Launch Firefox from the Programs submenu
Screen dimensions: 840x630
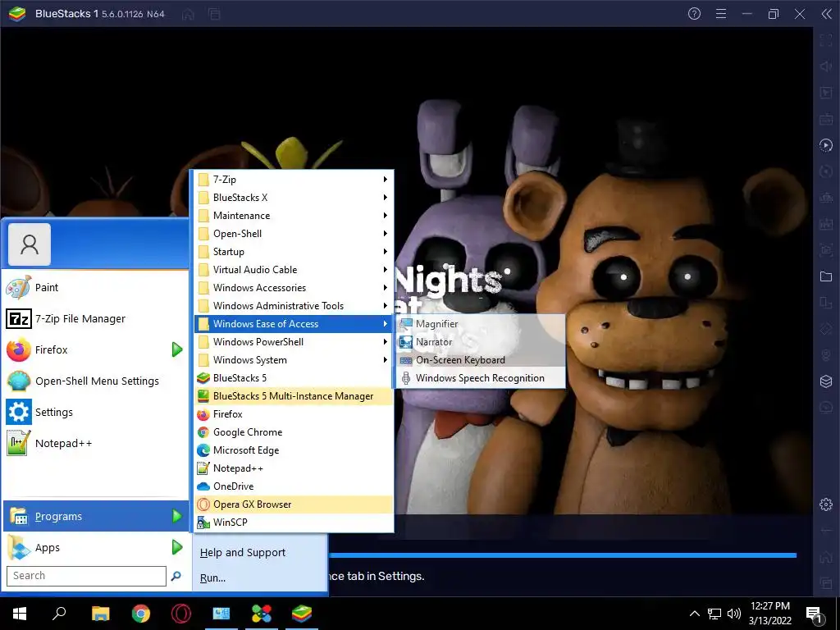[x=294, y=414]
